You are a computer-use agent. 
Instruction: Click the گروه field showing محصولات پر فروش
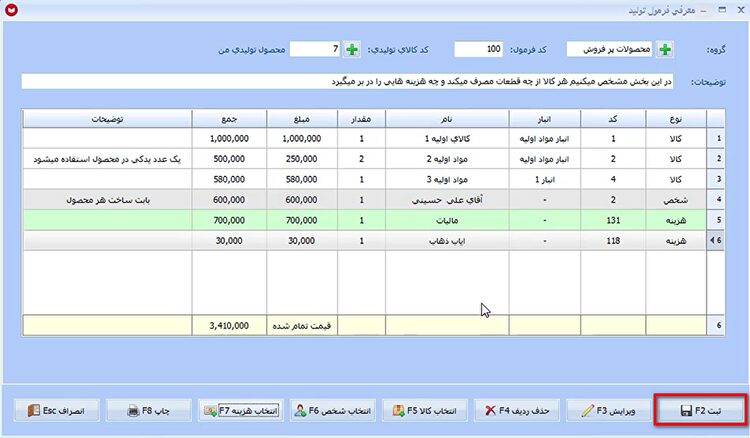coord(609,49)
